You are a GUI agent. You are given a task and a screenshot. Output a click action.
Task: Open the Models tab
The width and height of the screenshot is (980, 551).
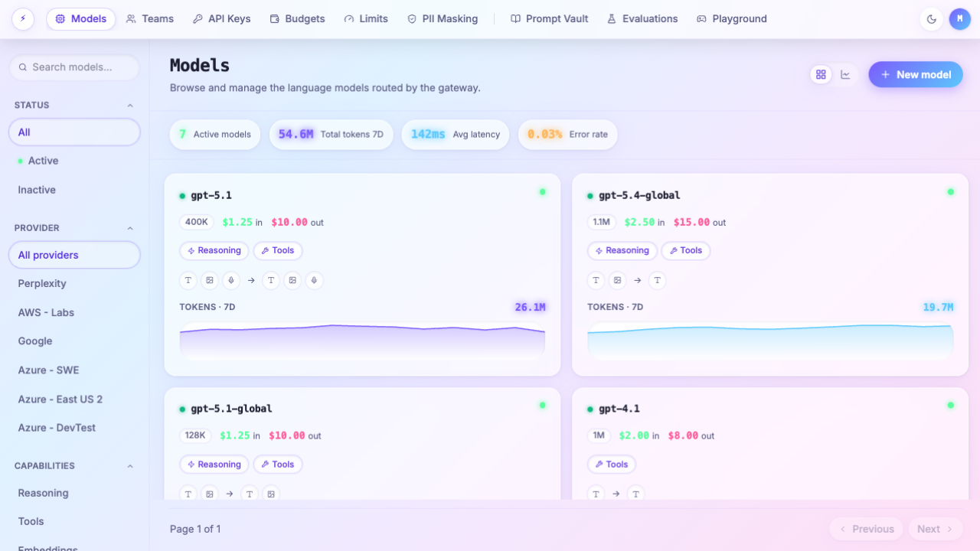point(81,19)
